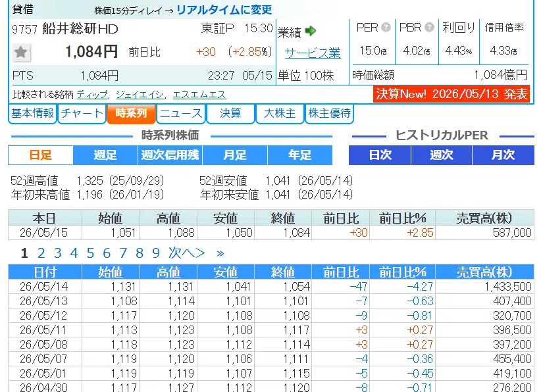The image size is (541, 392).
Task: Go to page 9 of price history
Action: point(156,253)
